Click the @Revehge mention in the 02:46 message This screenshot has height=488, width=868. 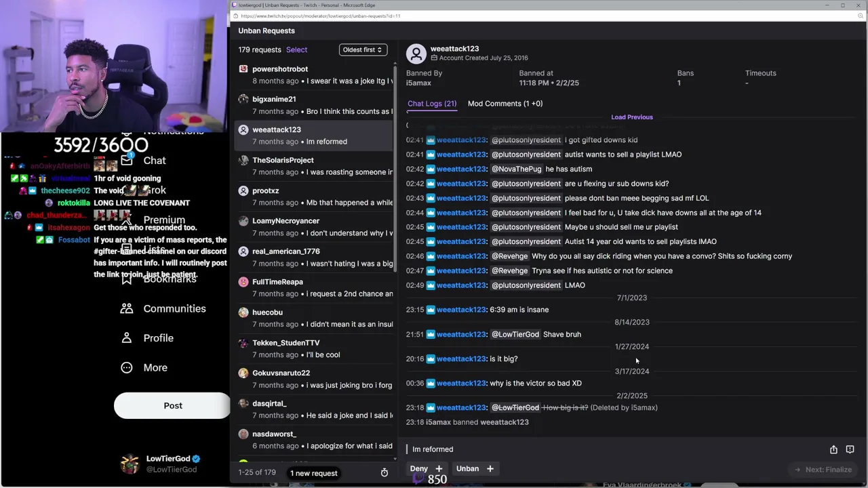point(509,256)
